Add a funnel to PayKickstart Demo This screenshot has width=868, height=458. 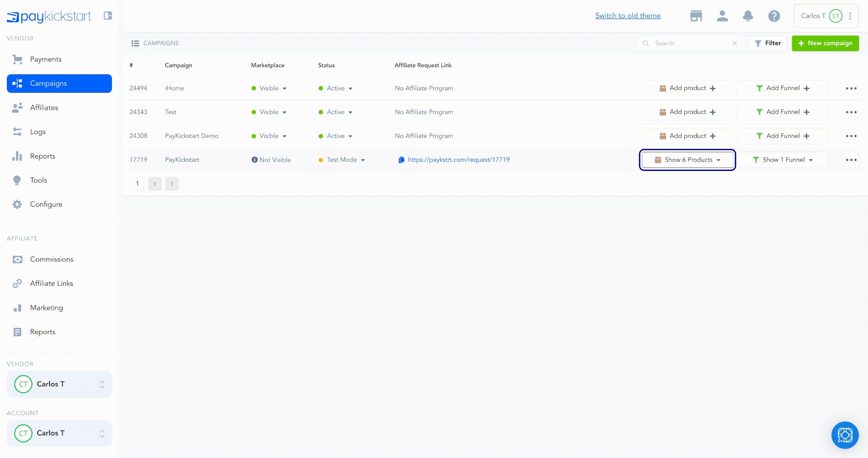783,136
